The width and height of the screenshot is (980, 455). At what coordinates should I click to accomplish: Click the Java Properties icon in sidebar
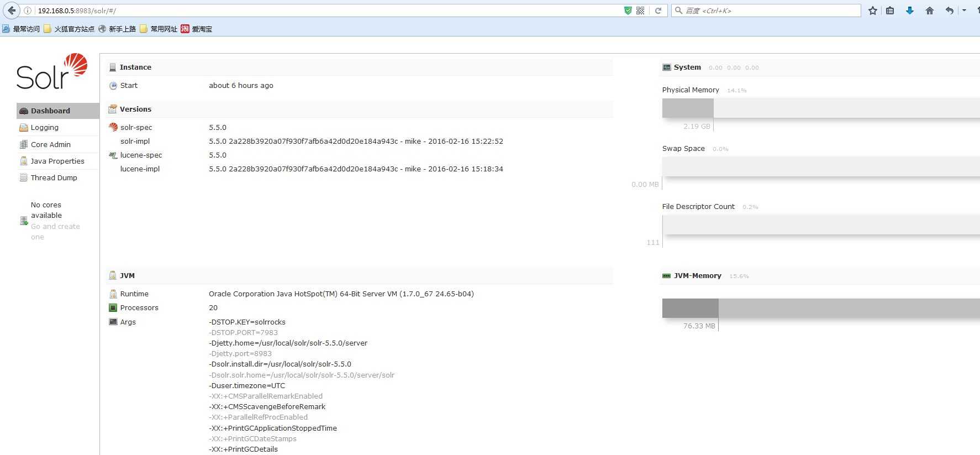click(x=24, y=161)
